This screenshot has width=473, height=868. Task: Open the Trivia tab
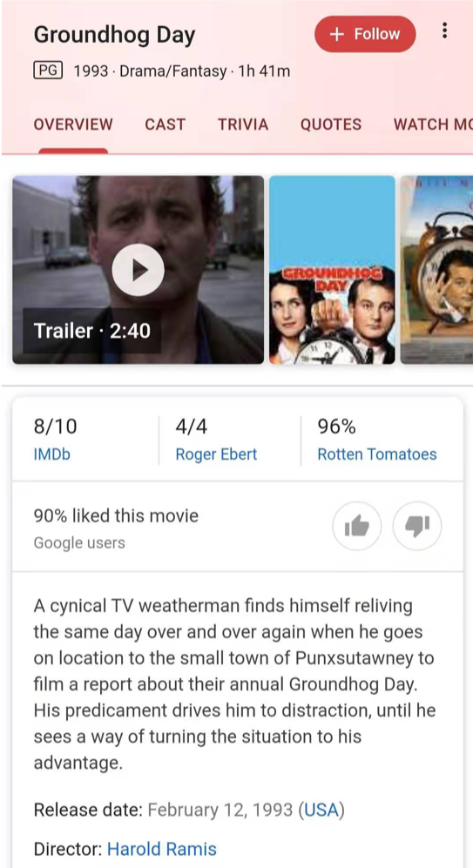pyautogui.click(x=242, y=124)
